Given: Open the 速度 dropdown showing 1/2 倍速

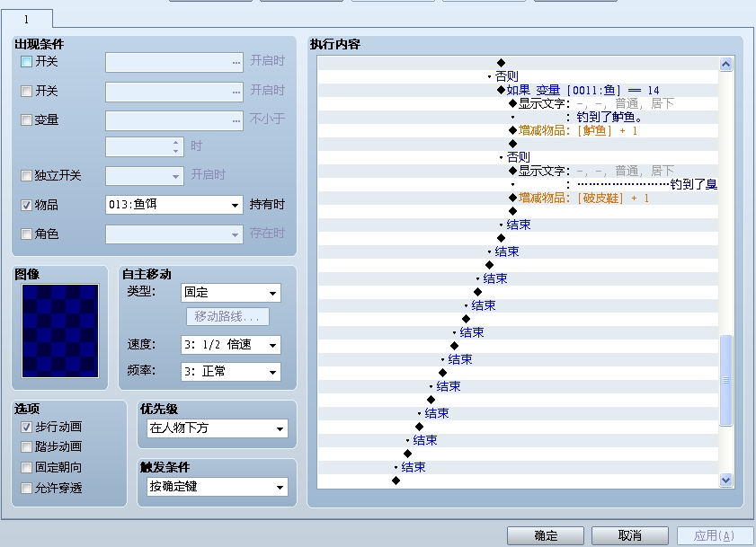Looking at the screenshot, I should 231,345.
